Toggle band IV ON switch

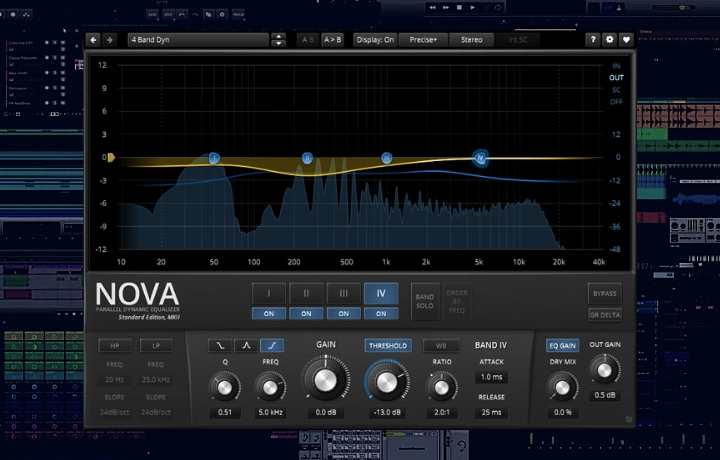381,314
